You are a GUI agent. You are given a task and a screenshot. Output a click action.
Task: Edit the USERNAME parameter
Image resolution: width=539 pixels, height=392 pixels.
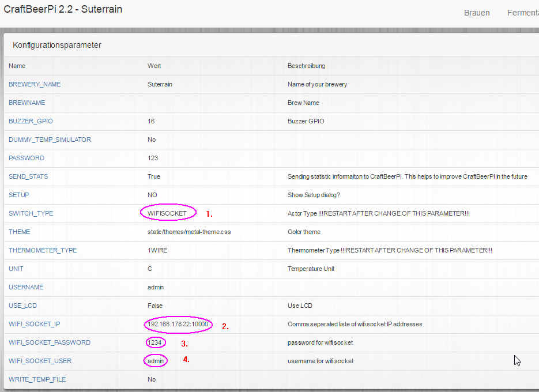26,287
